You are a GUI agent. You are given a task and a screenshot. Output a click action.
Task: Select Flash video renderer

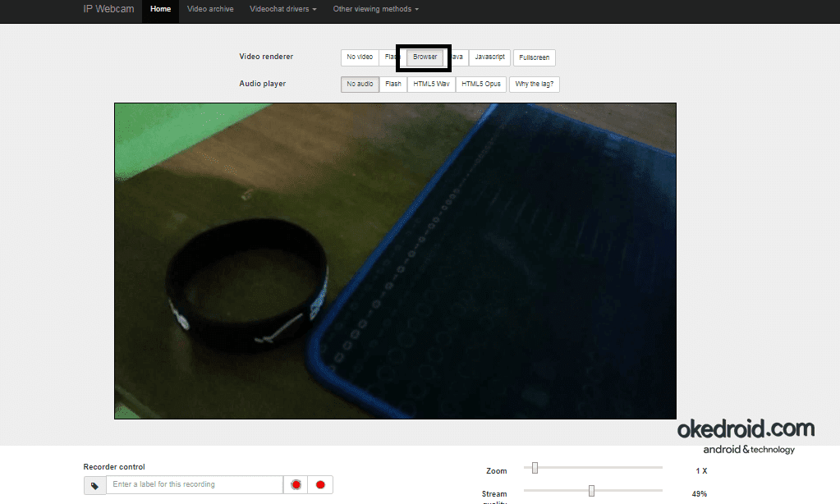389,57
